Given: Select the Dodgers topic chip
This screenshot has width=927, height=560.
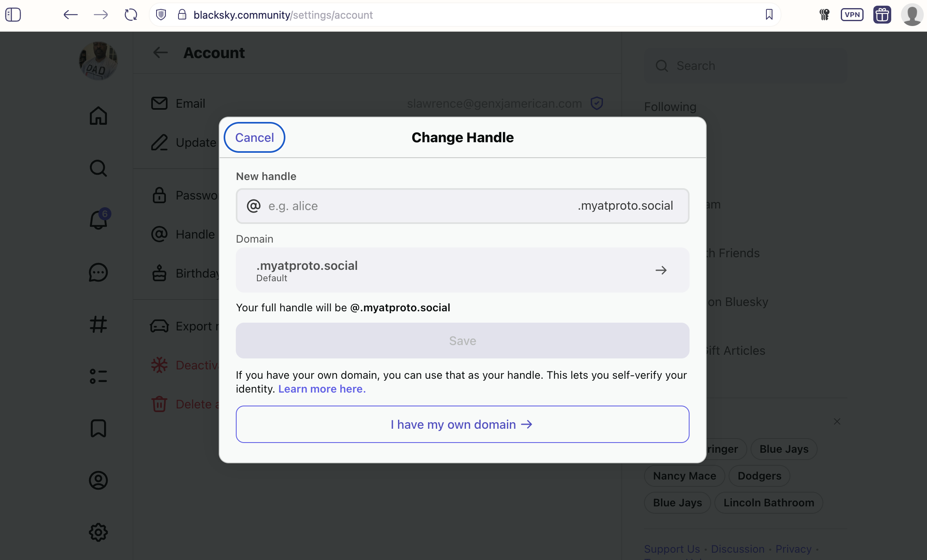Looking at the screenshot, I should coord(759,475).
